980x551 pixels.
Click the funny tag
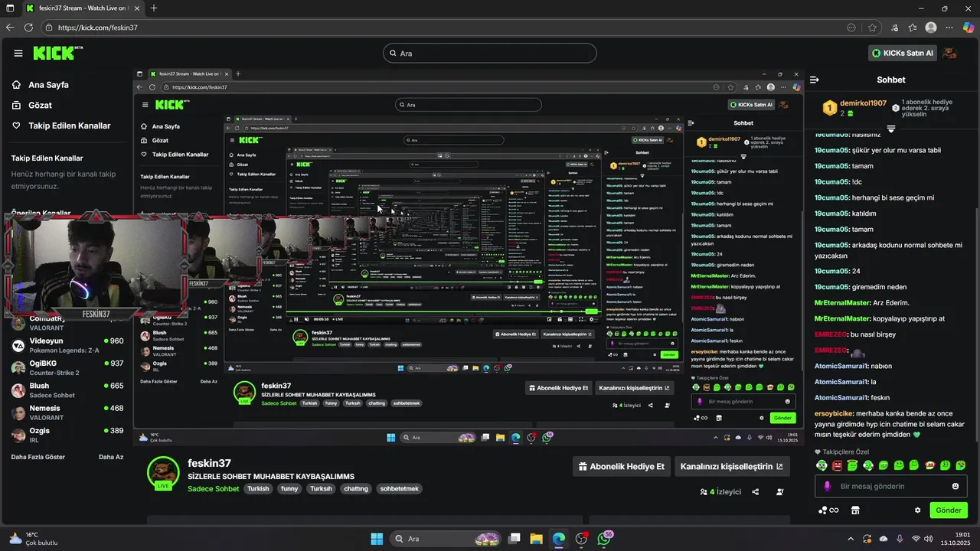289,488
